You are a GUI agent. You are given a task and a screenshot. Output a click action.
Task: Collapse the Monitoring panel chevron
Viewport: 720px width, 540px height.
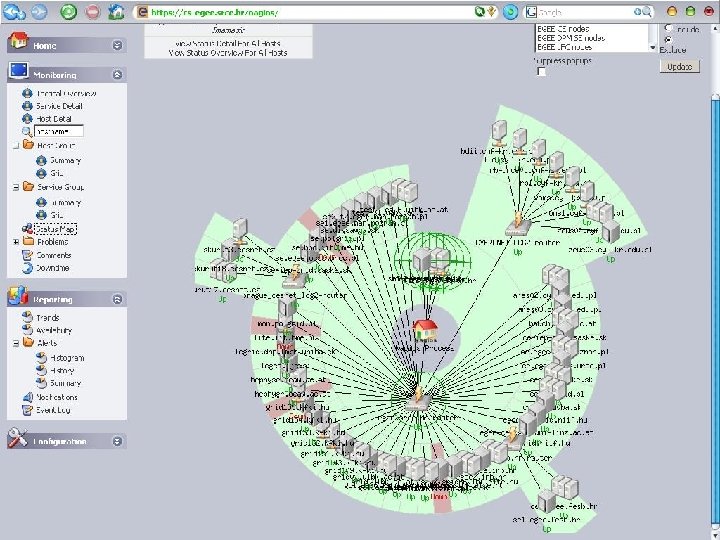pos(118,74)
